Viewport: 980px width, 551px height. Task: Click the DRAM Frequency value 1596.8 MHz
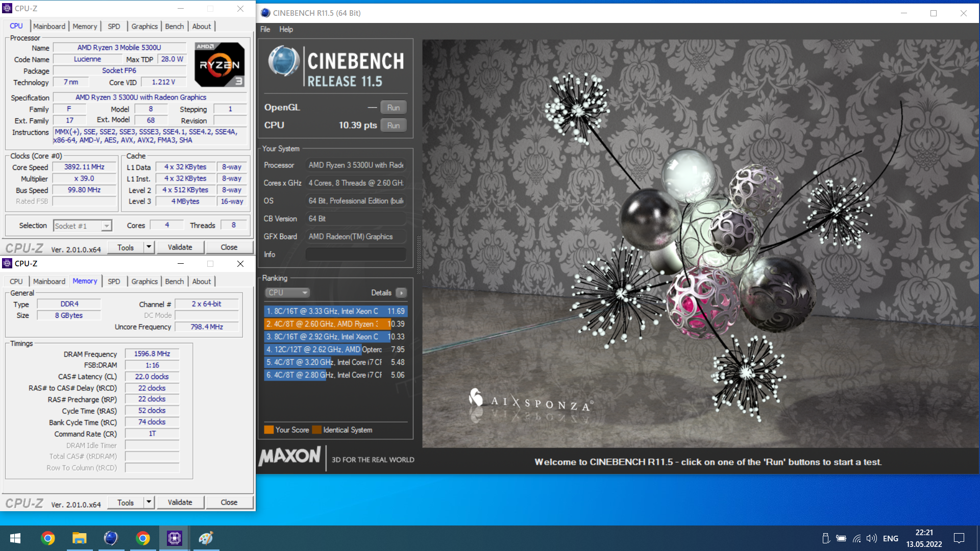pos(152,354)
